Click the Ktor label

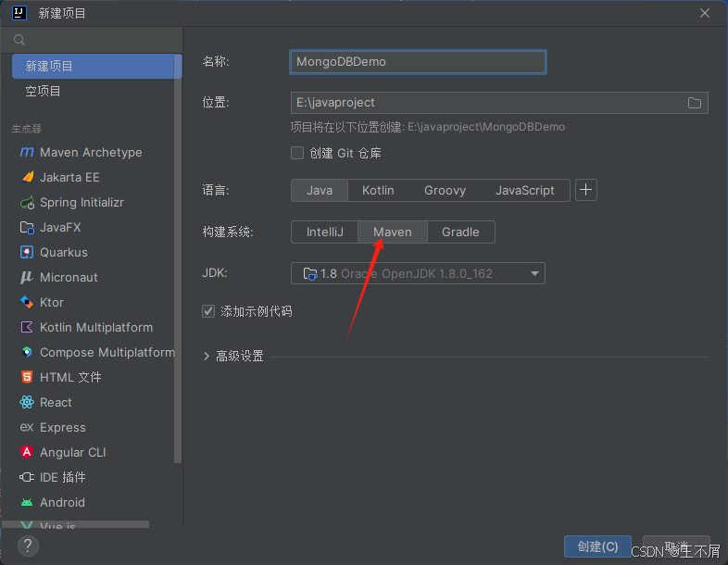pos(52,302)
